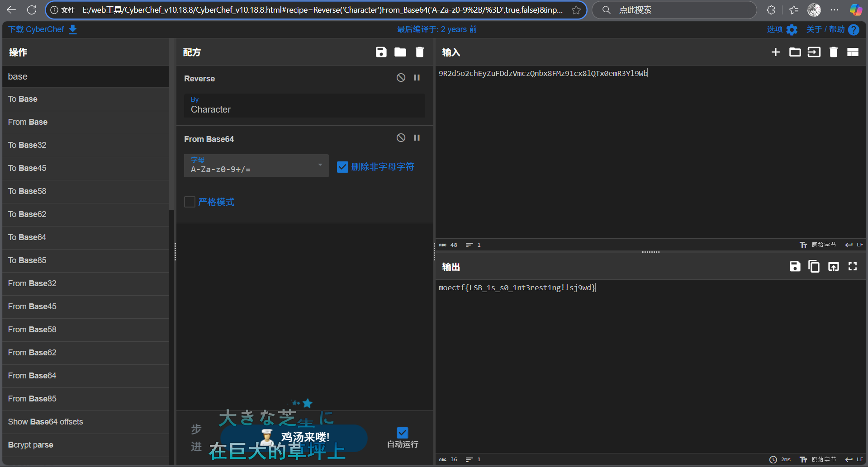Clear the recipe with the trash icon
868x467 pixels.
pos(419,52)
